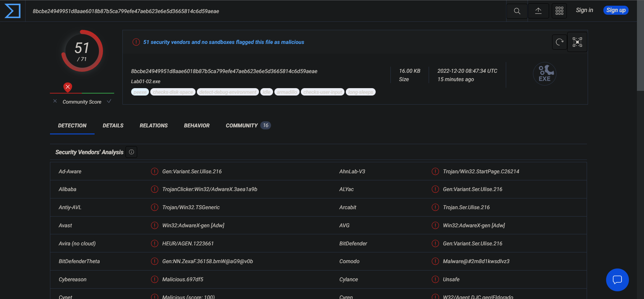Click alert icon in Cylance row
The width and height of the screenshot is (644, 299).
coord(435,279)
